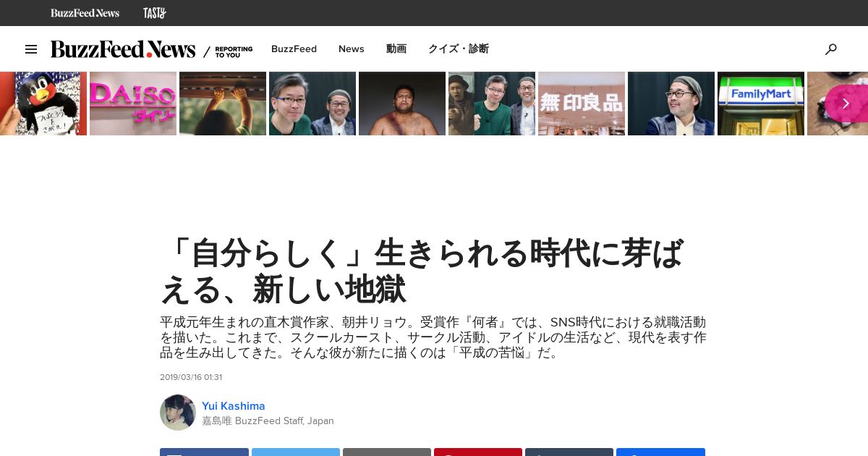The height and width of the screenshot is (456, 868).
Task: Open the 動画 nav item
Action: [x=396, y=49]
